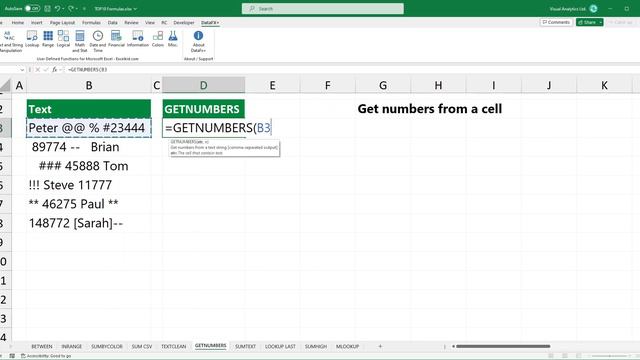Select the DataFX+ ribbon tab
640x360 pixels.
click(x=210, y=23)
